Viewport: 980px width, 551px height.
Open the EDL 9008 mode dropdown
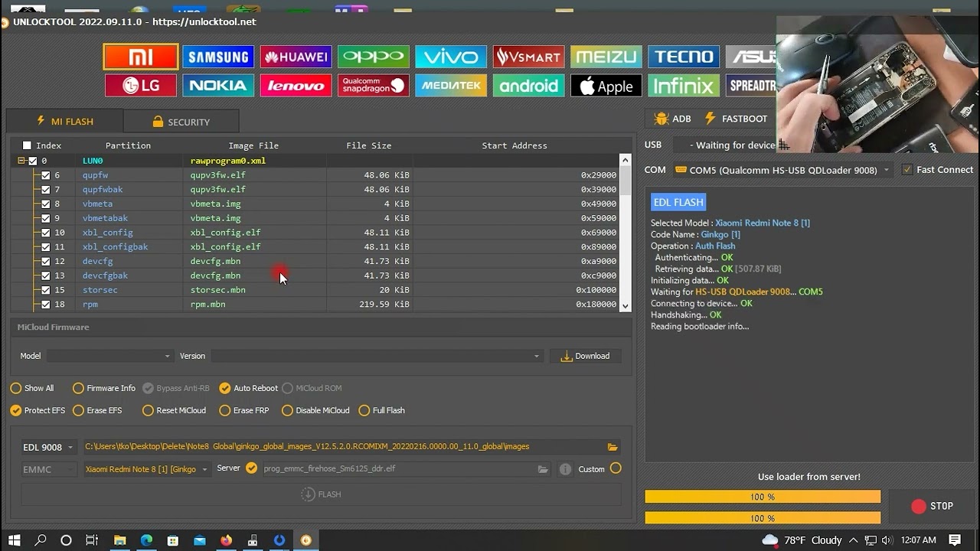pyautogui.click(x=48, y=448)
